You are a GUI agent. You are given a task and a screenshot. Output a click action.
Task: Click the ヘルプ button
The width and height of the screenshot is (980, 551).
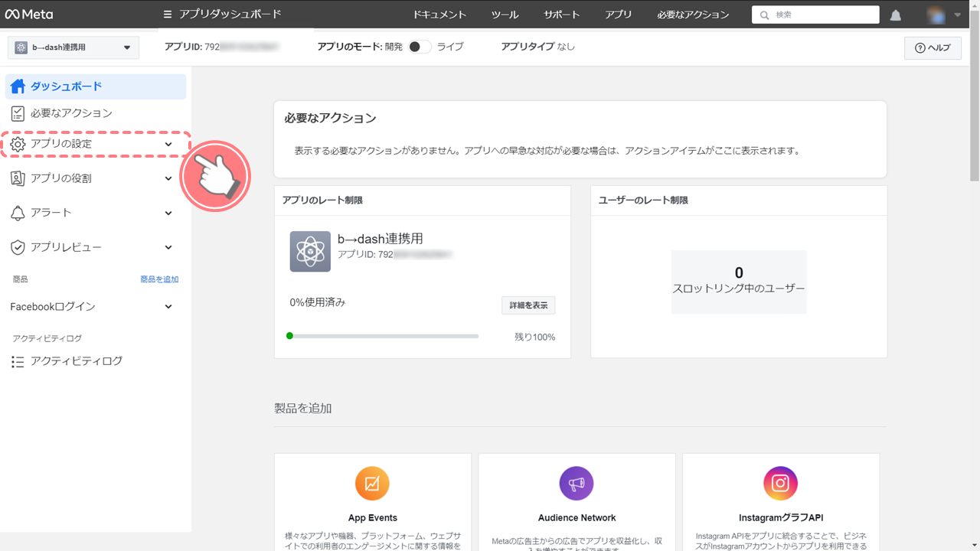pos(932,47)
